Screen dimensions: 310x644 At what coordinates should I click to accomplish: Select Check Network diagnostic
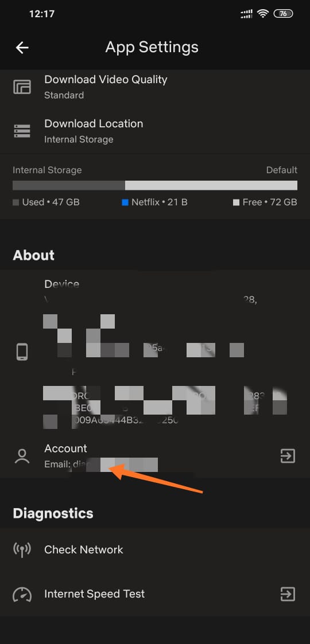click(x=155, y=550)
